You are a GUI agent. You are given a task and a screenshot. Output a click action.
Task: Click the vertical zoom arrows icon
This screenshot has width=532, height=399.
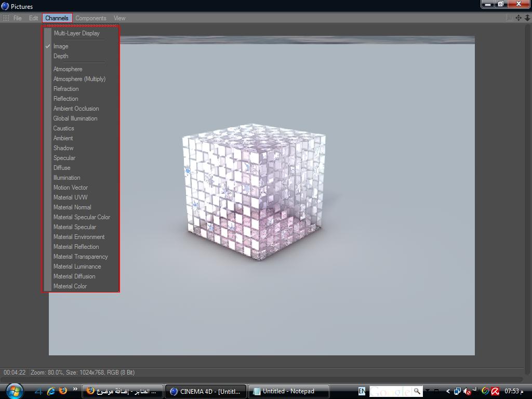click(x=527, y=18)
